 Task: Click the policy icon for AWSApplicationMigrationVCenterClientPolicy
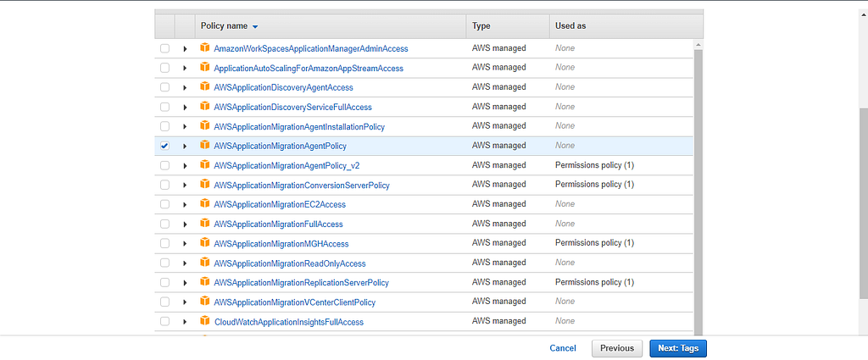pyautogui.click(x=205, y=302)
